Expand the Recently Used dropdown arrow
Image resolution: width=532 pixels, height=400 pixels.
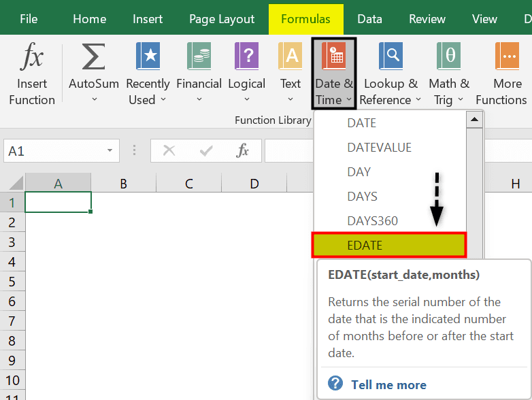pos(163,99)
